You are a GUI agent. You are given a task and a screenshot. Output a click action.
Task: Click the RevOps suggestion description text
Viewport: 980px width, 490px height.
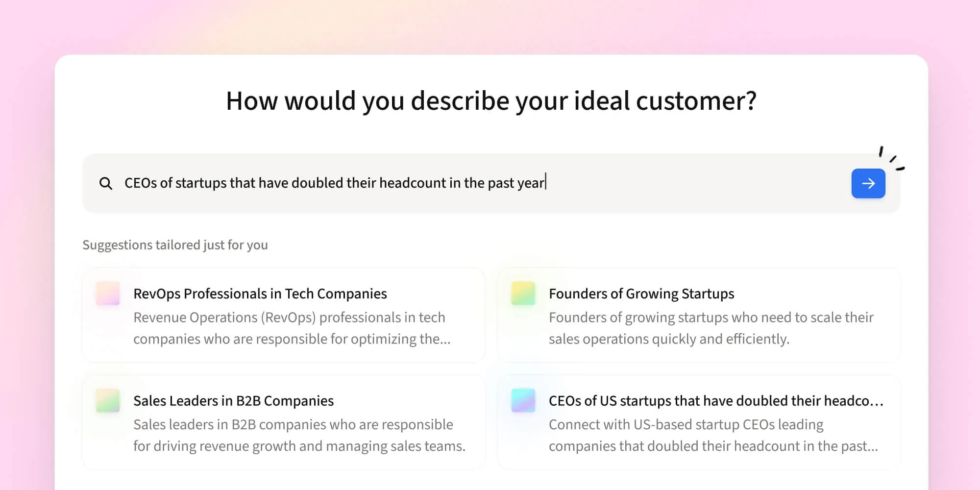click(291, 328)
